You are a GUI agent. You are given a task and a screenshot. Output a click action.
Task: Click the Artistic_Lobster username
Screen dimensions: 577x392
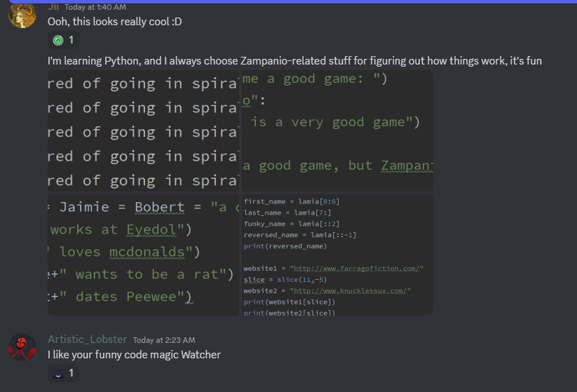point(87,339)
